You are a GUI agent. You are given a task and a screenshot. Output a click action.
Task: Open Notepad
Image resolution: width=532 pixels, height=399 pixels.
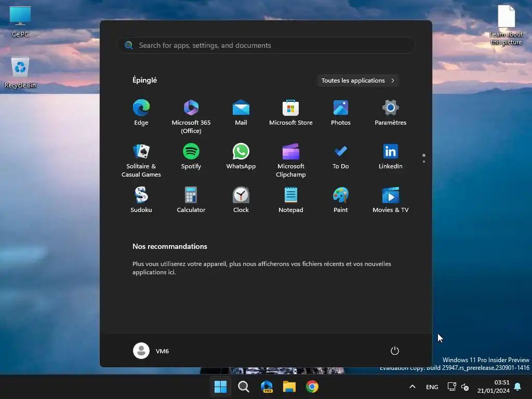pos(291,200)
